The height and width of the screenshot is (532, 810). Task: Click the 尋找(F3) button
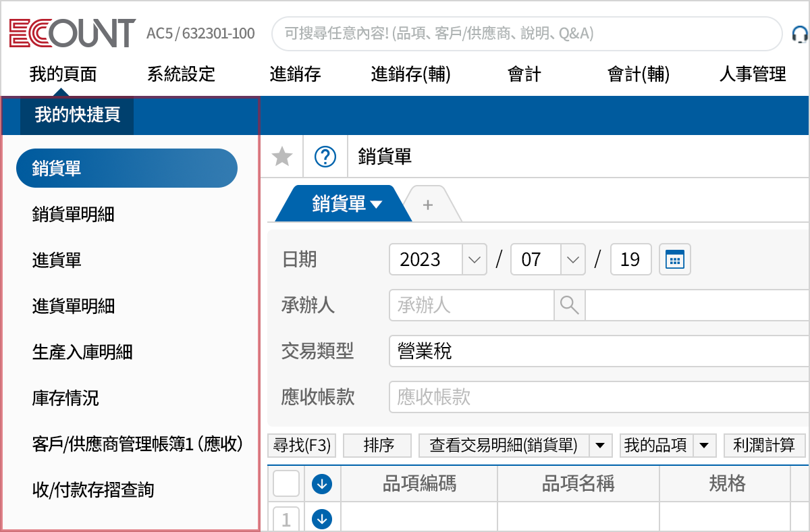click(302, 445)
